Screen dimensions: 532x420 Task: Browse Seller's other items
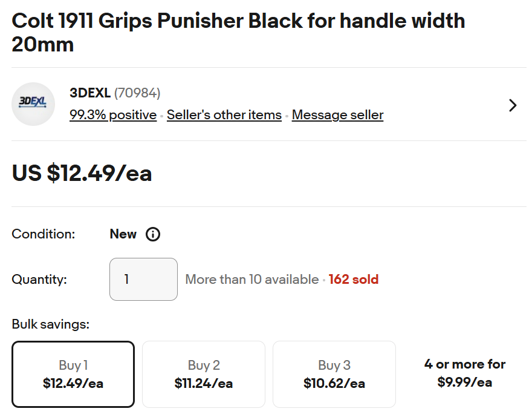click(x=224, y=115)
